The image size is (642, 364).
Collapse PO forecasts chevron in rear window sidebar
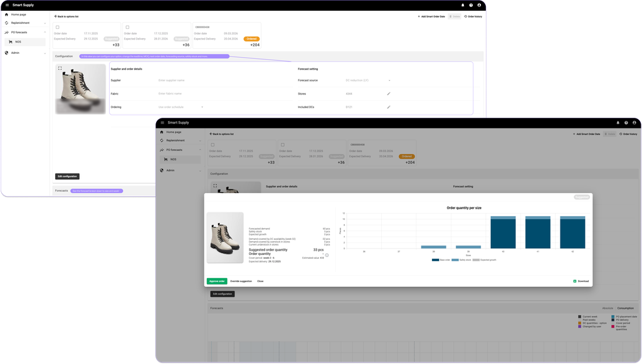tap(45, 33)
